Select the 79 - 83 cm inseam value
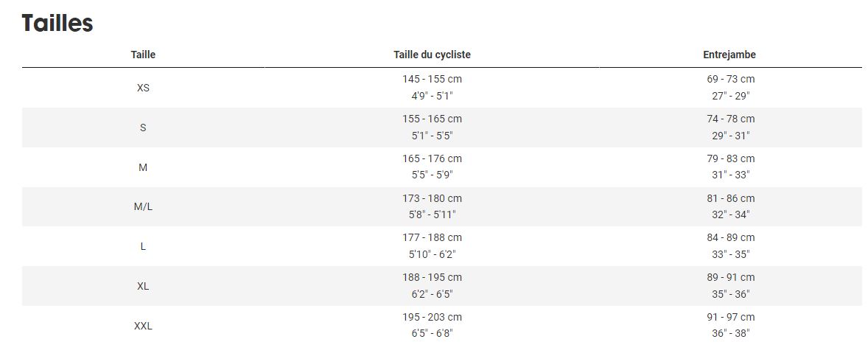Viewport: 868px width, 356px height. (731, 158)
